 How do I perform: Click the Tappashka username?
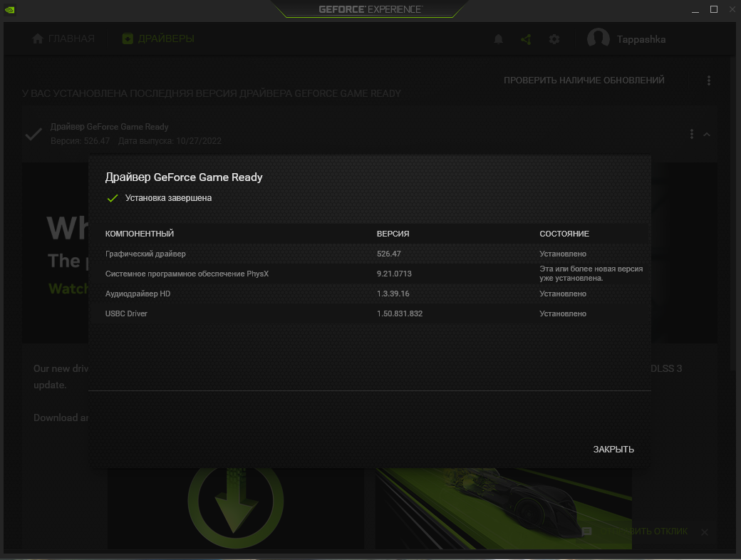[641, 40]
